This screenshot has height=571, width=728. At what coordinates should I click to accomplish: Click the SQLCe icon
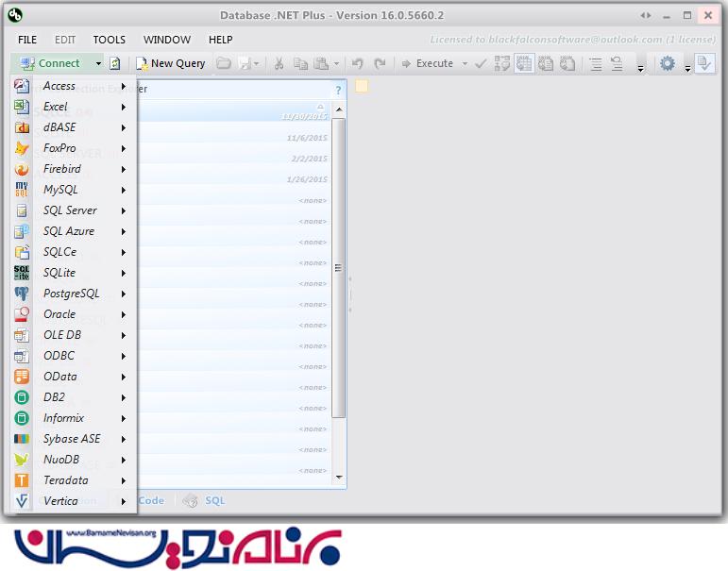(x=22, y=252)
